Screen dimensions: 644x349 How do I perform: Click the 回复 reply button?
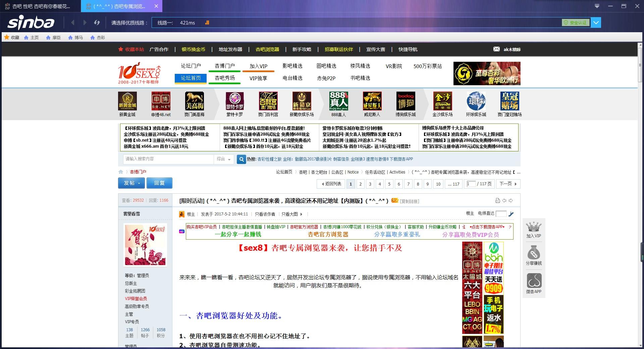pos(159,183)
